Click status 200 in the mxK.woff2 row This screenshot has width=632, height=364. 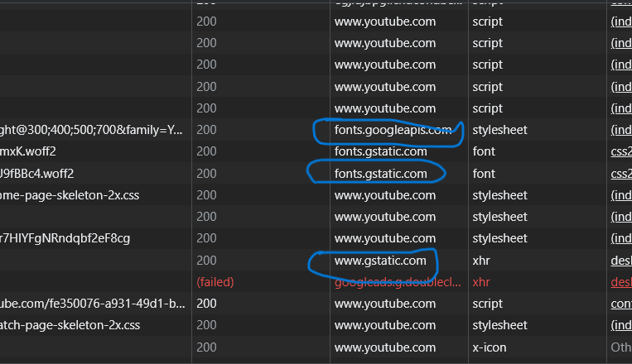(206, 151)
